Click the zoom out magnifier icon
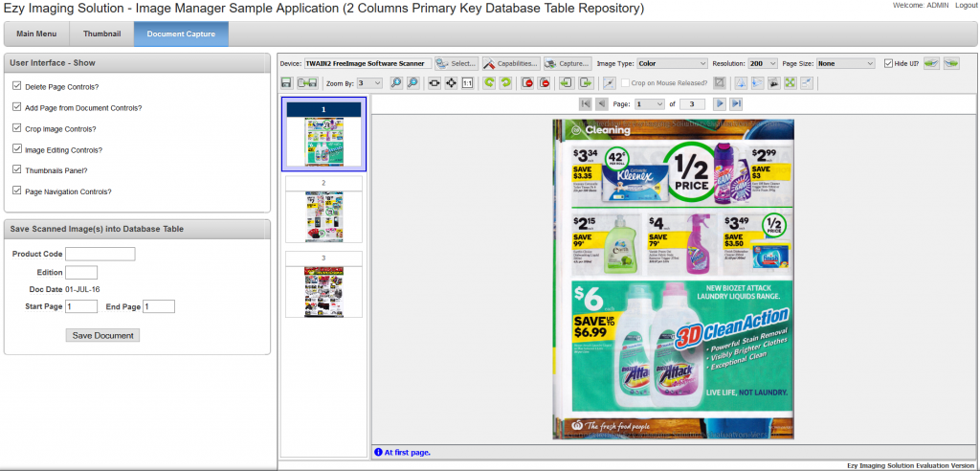The image size is (980, 471). point(412,82)
